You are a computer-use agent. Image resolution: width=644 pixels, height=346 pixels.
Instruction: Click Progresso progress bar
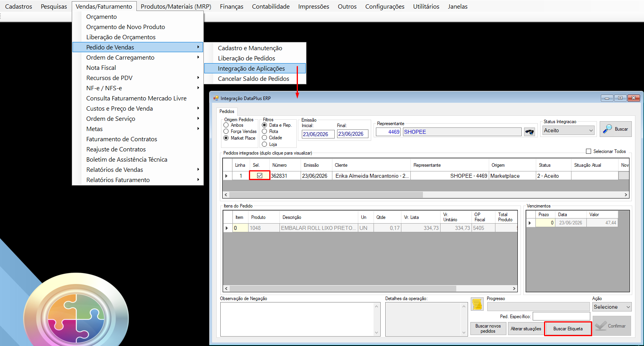[538, 307]
